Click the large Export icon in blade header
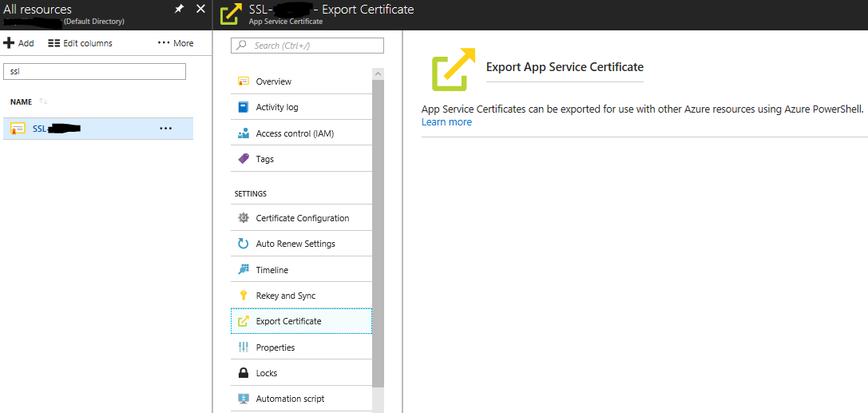Image resolution: width=868 pixels, height=413 pixels. click(232, 14)
